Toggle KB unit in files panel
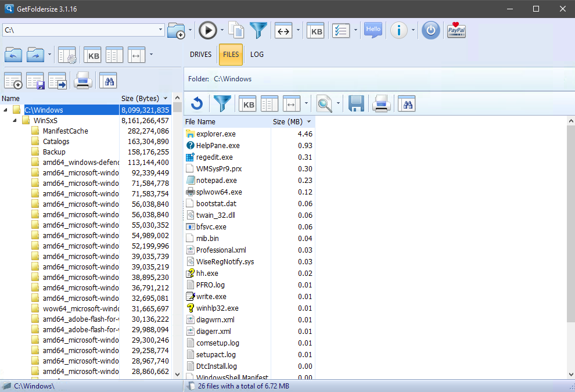 click(247, 104)
